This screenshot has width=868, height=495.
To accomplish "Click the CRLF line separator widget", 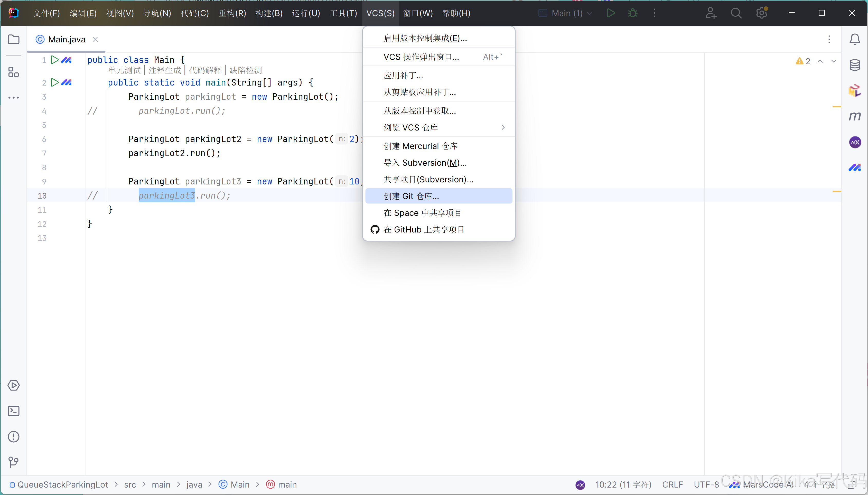I will tap(672, 484).
